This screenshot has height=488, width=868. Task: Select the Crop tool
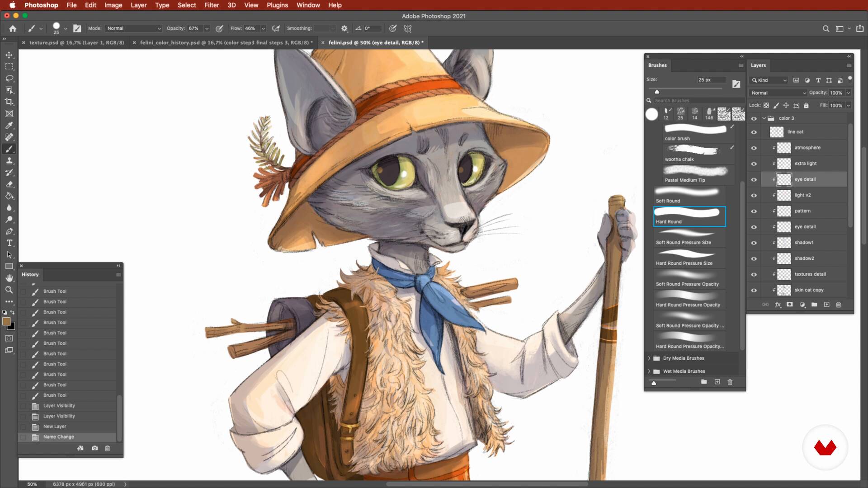[x=9, y=102]
